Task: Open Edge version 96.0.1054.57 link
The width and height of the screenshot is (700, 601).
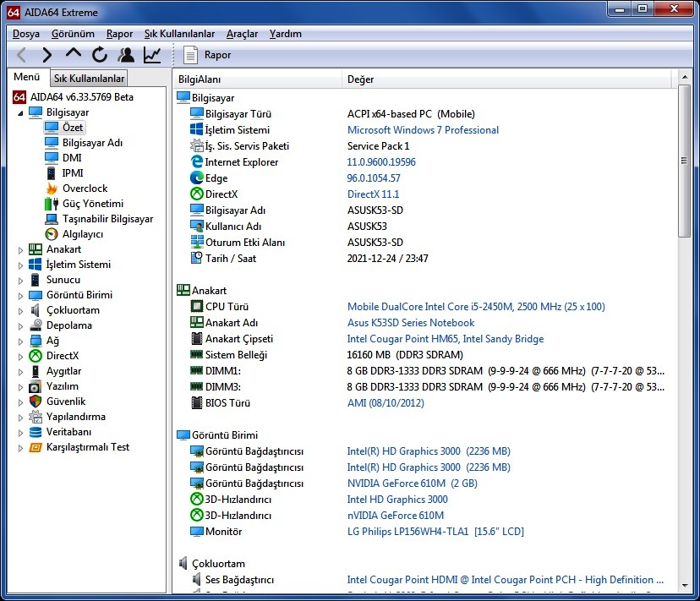Action: click(374, 178)
